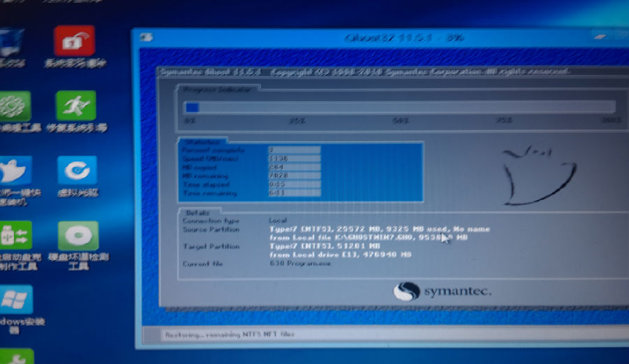
Task: Click status bar text Restoring remaining NTFS MFT files
Action: (230, 335)
